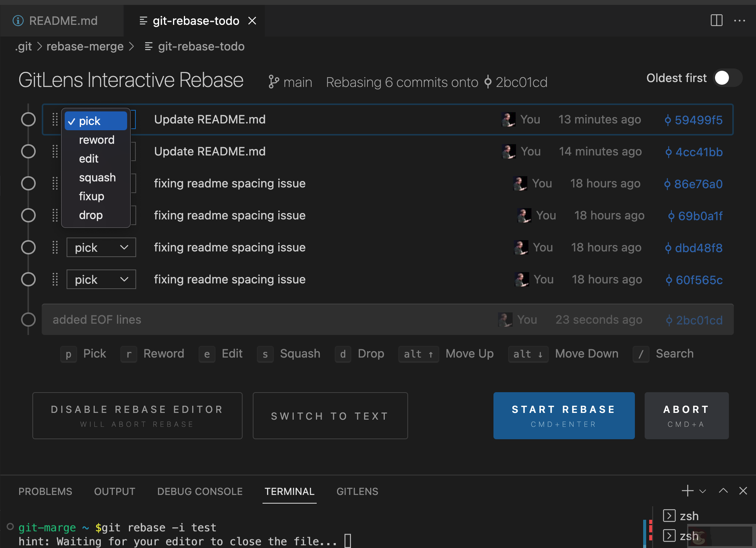Open the pick dropdown for commit 60f565c
The image size is (756, 548).
(x=101, y=279)
